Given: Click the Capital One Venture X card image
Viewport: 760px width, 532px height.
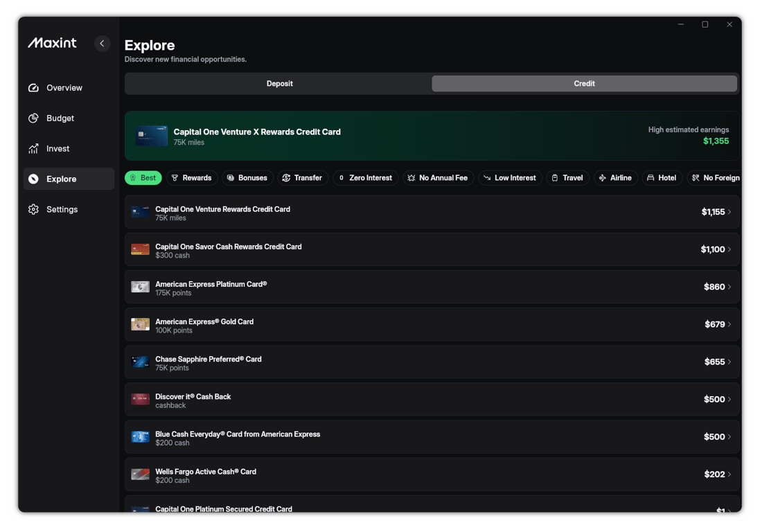Looking at the screenshot, I should pyautogui.click(x=151, y=136).
